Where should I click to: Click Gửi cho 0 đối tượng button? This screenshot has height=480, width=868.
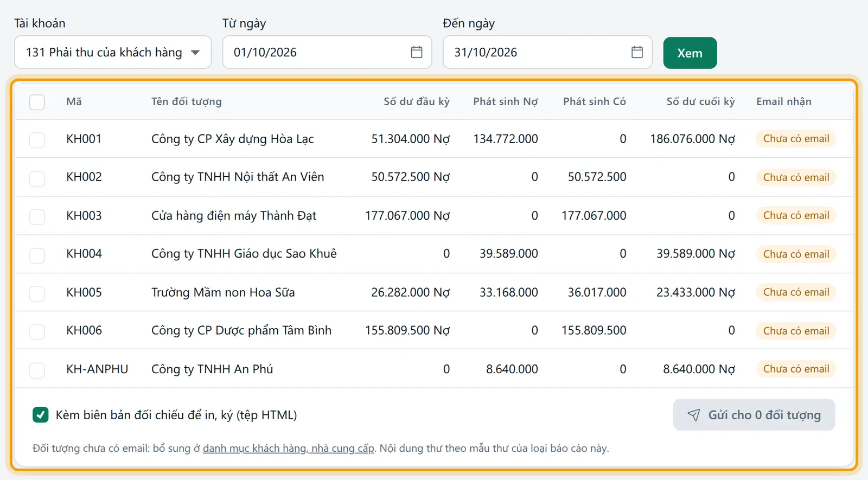tap(754, 415)
